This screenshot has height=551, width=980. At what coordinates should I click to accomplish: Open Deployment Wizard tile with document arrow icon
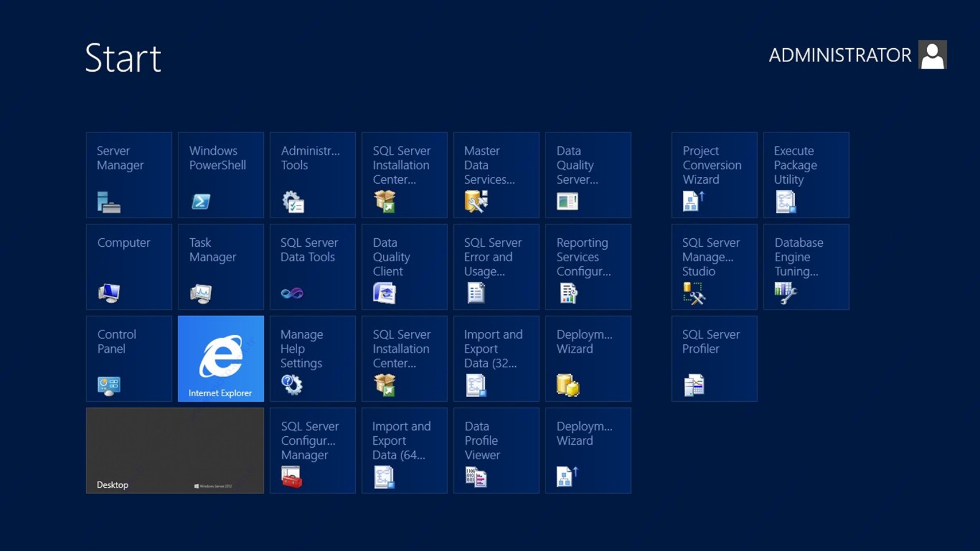click(x=588, y=451)
